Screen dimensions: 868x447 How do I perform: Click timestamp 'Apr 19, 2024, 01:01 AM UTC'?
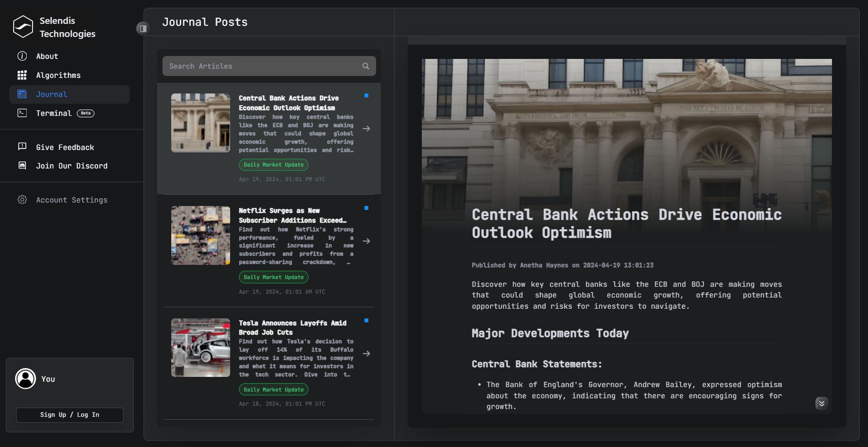[x=282, y=292]
